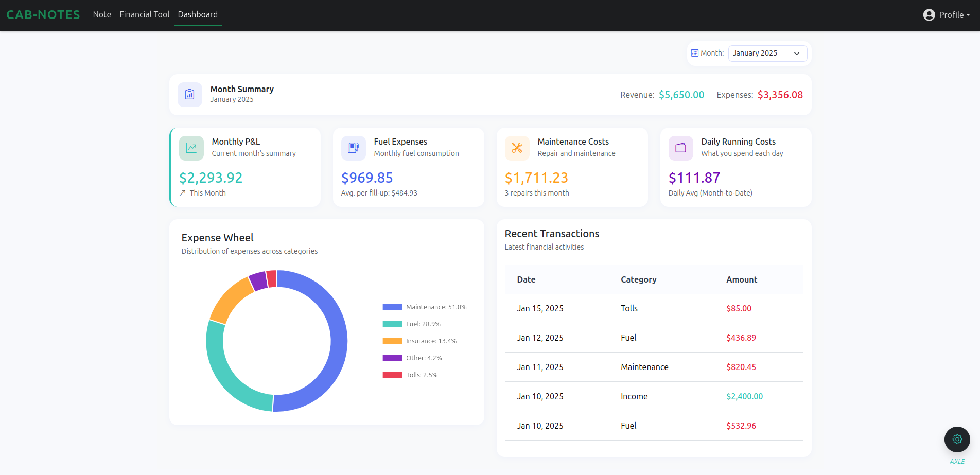Open the Financial Tool page
This screenshot has width=980, height=475.
(144, 14)
